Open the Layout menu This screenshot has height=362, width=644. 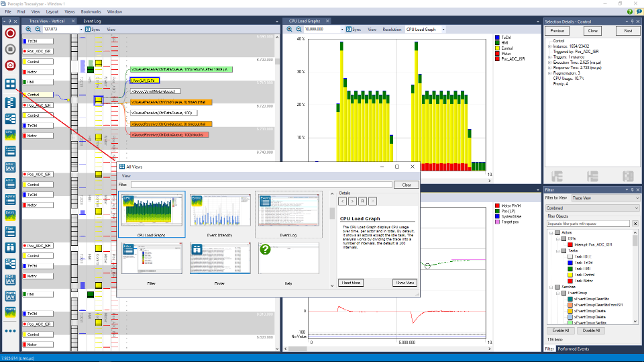tap(52, 12)
